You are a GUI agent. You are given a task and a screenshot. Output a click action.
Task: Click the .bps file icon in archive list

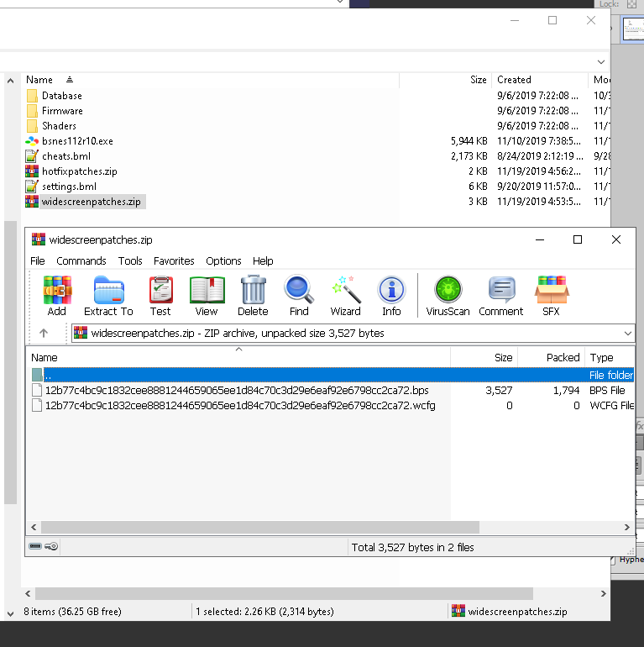37,391
